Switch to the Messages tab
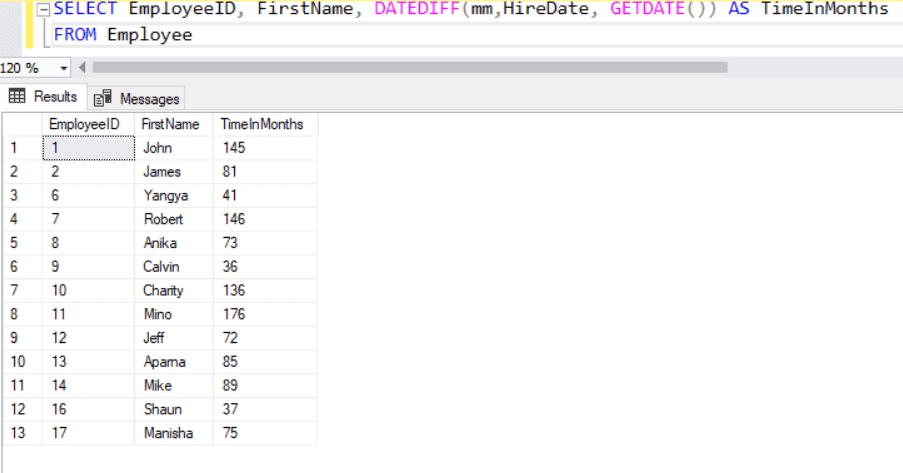Screen dimensions: 903x473 (x=138, y=98)
